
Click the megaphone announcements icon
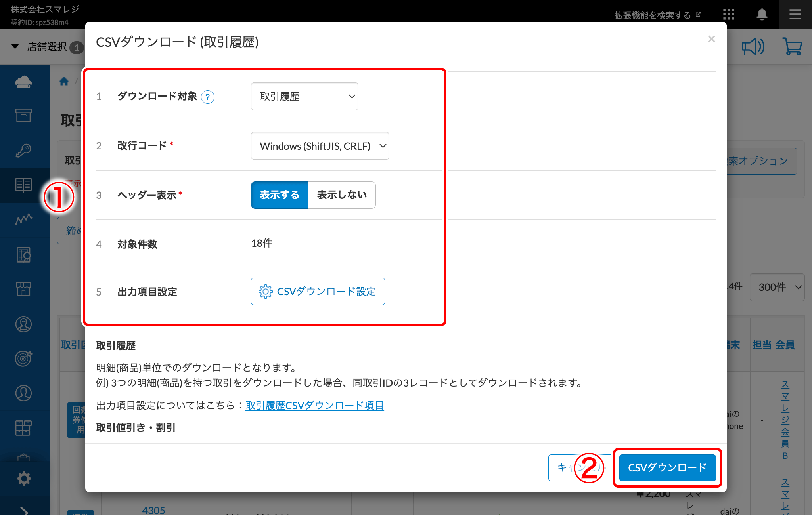pyautogui.click(x=753, y=46)
